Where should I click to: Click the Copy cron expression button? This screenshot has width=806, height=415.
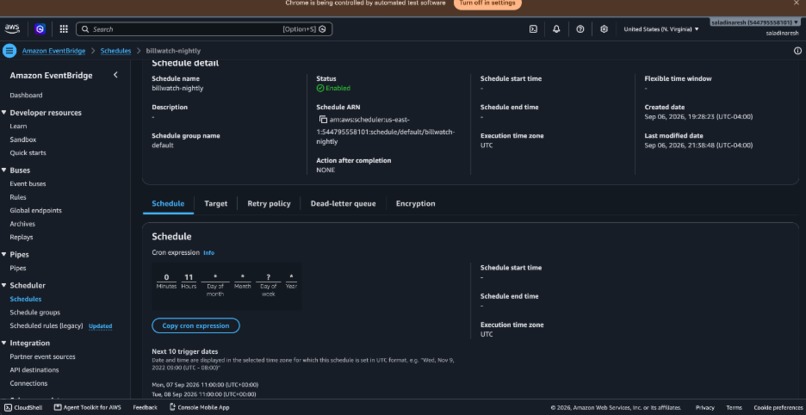tap(196, 326)
